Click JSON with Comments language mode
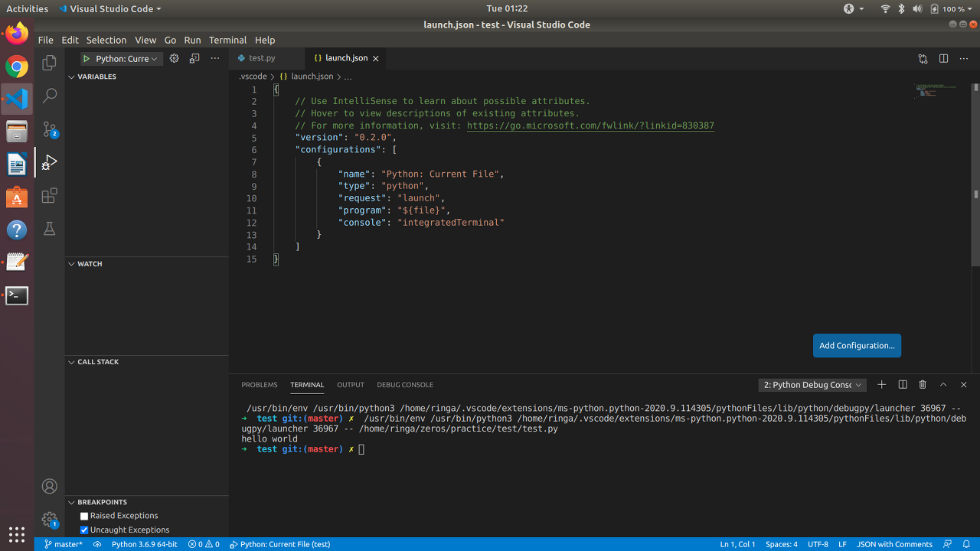The image size is (980, 551). (894, 544)
